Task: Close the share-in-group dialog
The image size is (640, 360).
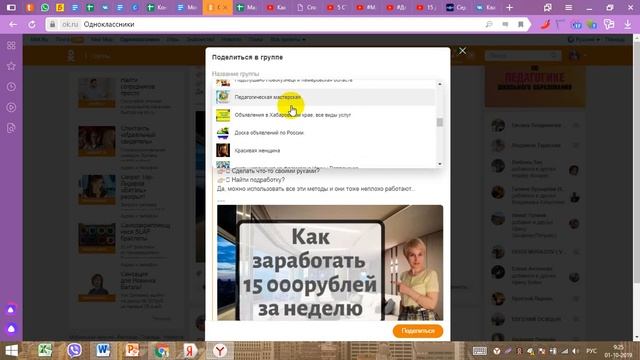Action: click(x=462, y=51)
